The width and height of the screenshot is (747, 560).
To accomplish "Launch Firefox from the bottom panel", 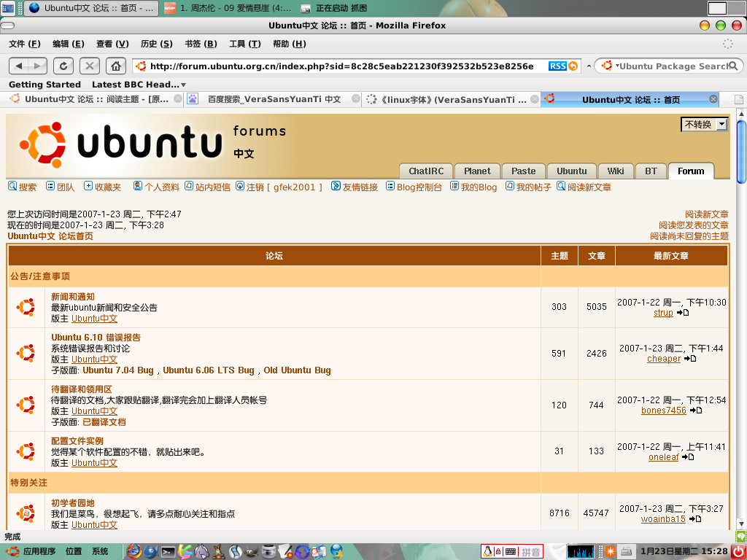I will [x=134, y=551].
